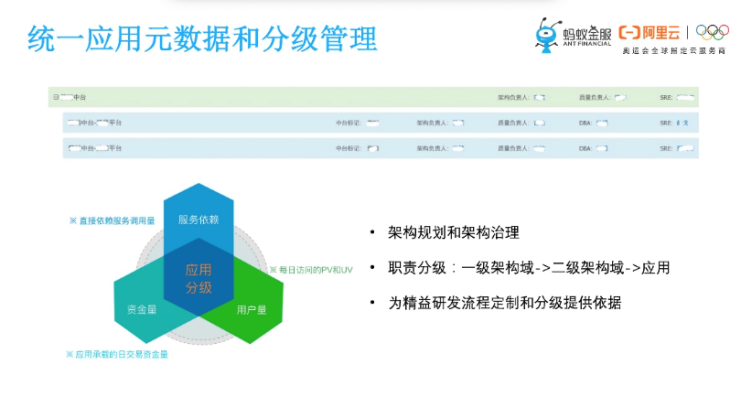Image resolution: width=741 pixels, height=397 pixels.
Task: Click the note 每日访问的PV和UV
Action: [311, 270]
